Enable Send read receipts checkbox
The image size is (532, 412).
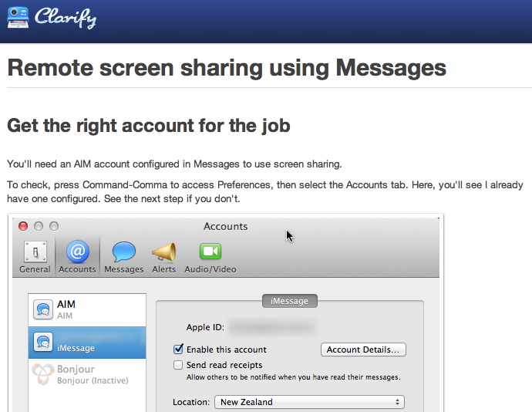tap(179, 365)
